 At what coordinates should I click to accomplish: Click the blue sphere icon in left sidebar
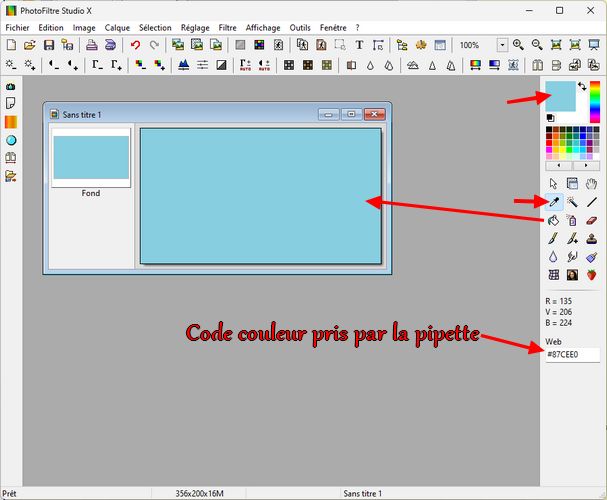click(11, 140)
